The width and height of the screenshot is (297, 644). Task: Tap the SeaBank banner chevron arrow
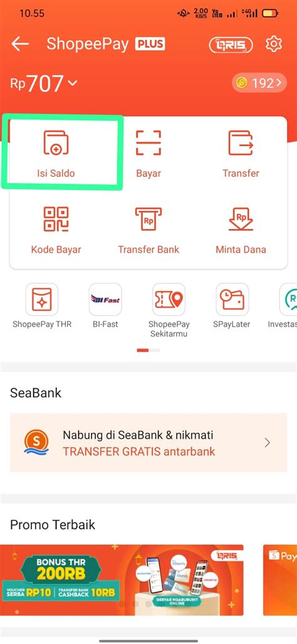pyautogui.click(x=268, y=442)
